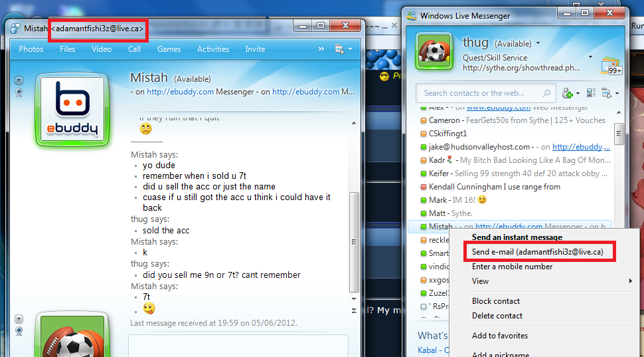Image resolution: width=644 pixels, height=357 pixels.
Task: Change contact list layout icon
Action: tap(591, 93)
